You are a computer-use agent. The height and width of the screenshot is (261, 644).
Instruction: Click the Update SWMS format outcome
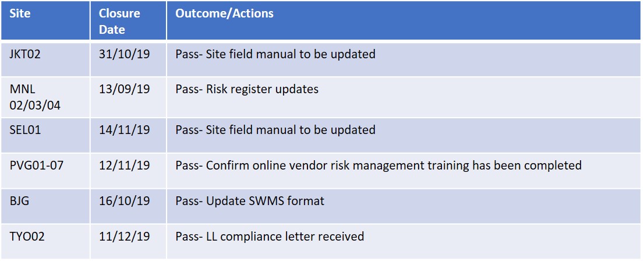coord(250,201)
